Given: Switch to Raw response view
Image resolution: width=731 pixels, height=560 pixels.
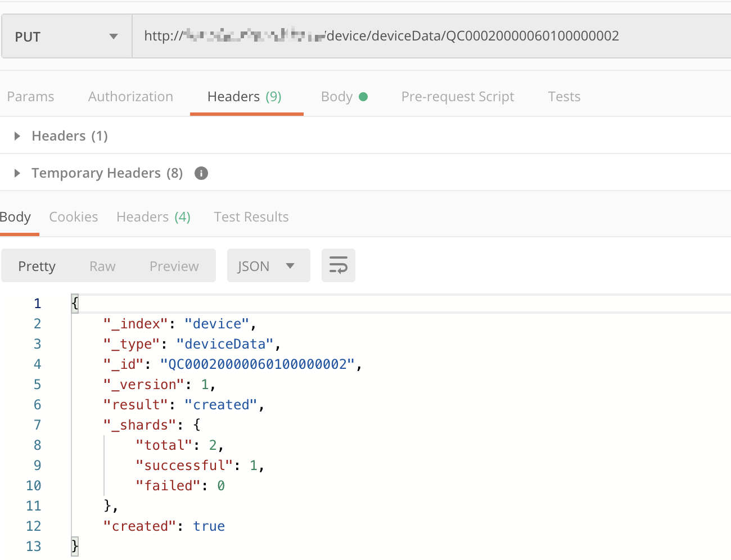Looking at the screenshot, I should coord(102,266).
